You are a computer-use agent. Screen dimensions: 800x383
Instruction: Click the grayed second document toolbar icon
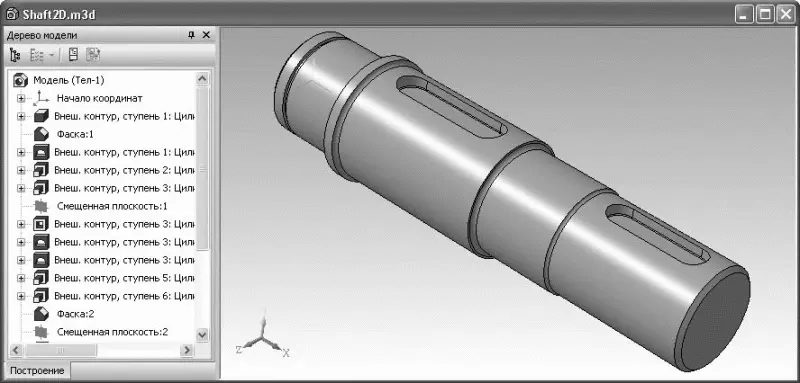93,55
